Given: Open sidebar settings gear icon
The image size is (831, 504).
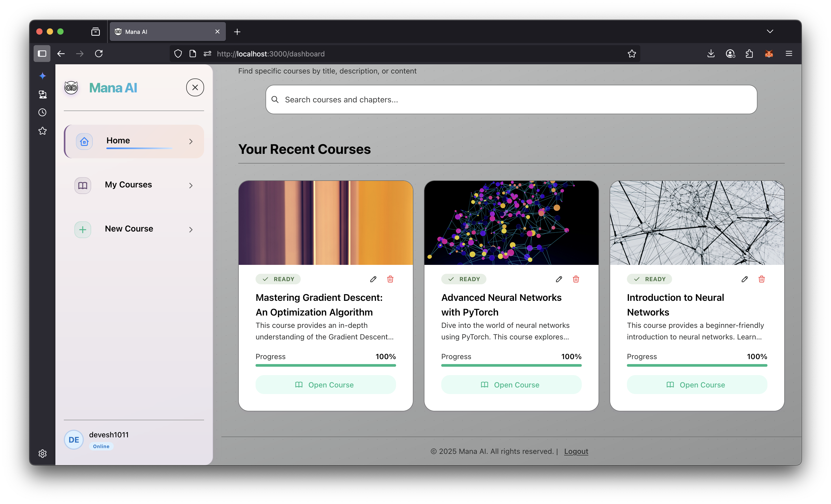Looking at the screenshot, I should point(43,453).
